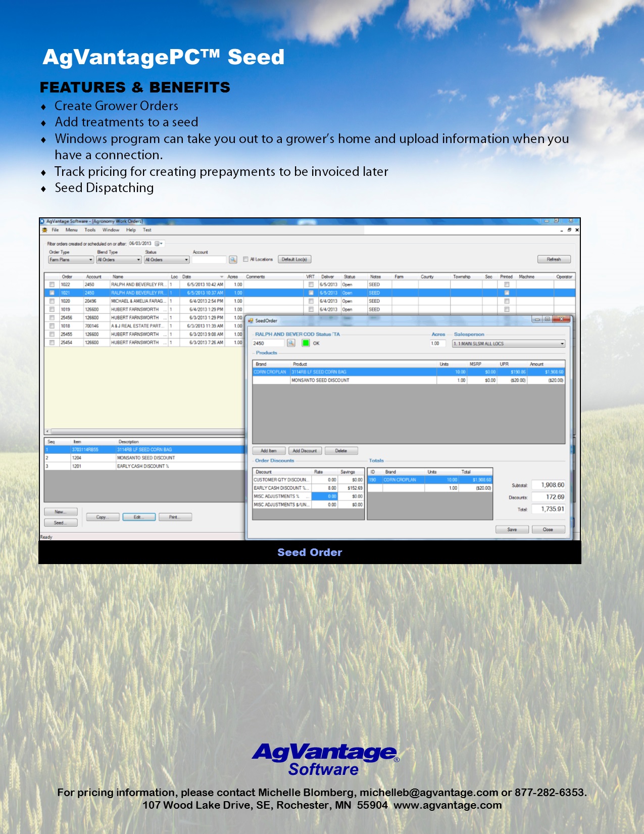Minimize the SeedOrder dialog

tap(537, 319)
